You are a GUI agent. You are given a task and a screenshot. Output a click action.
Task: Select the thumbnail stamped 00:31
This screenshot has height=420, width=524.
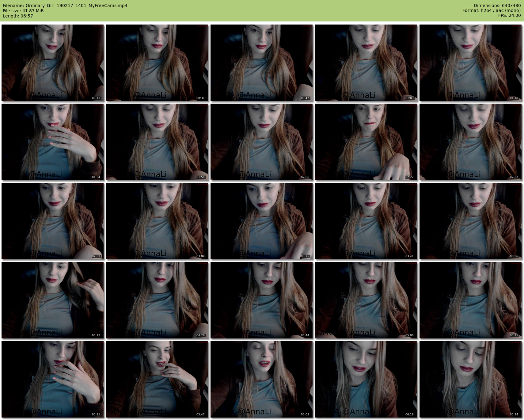(x=157, y=63)
